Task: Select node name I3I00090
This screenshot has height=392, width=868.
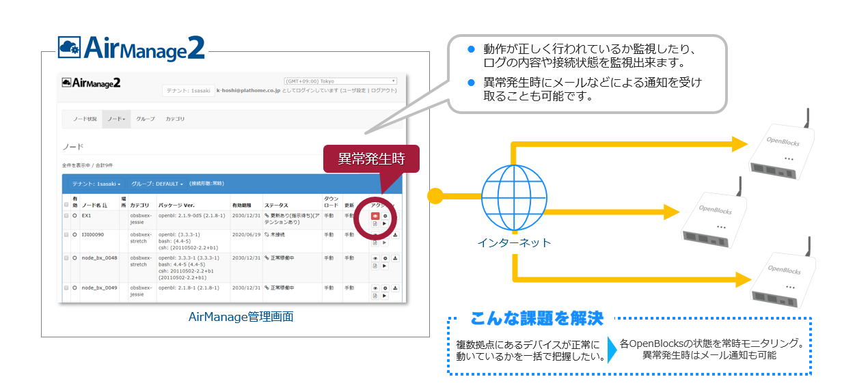Action: [92, 234]
